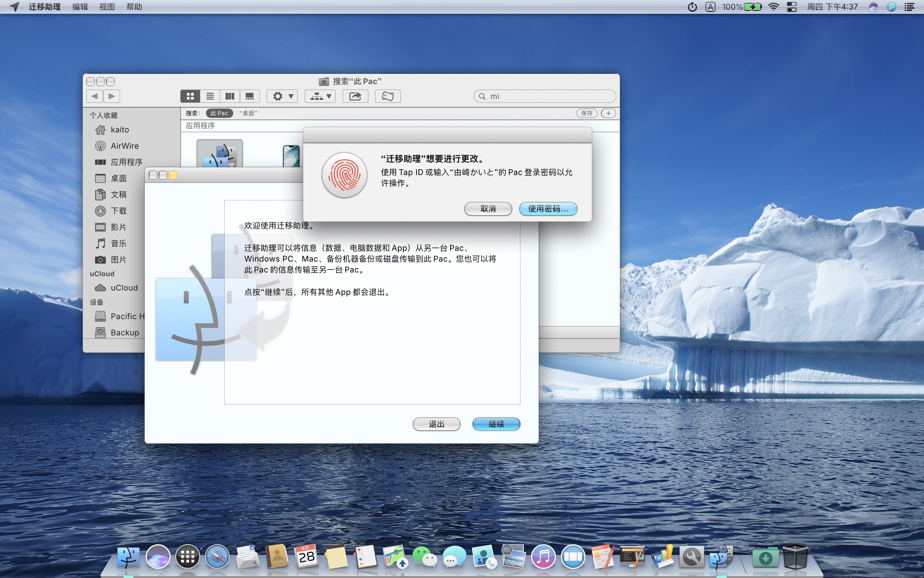The width and height of the screenshot is (924, 578).
Task: Open Spotlight search in menu bar
Action: 892,7
